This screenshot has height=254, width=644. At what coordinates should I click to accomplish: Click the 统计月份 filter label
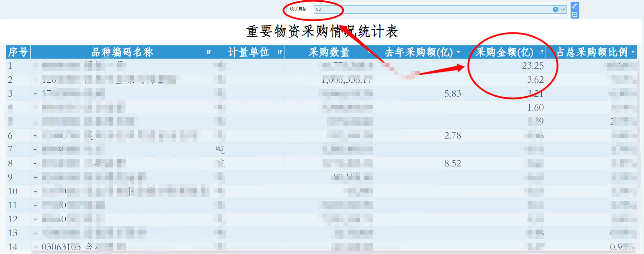(298, 9)
